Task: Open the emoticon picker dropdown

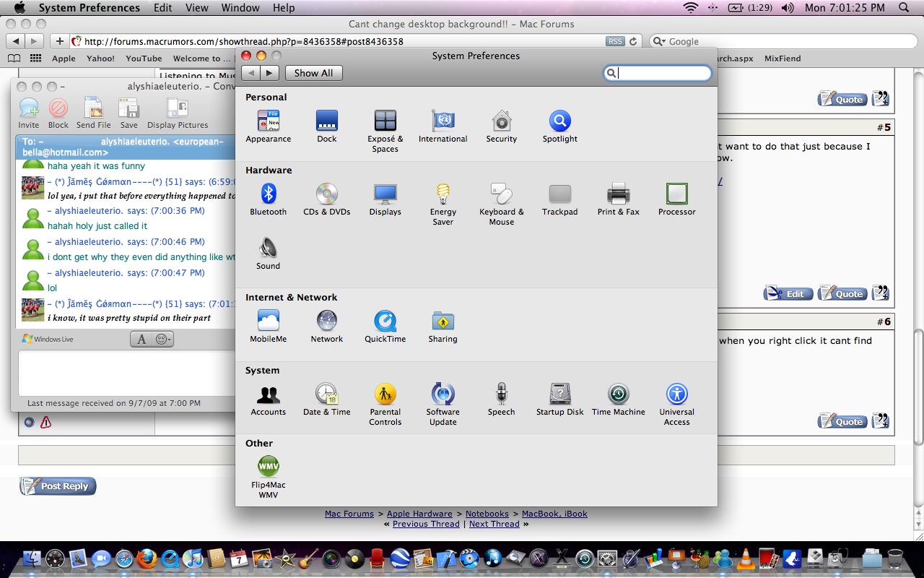Action: click(163, 339)
